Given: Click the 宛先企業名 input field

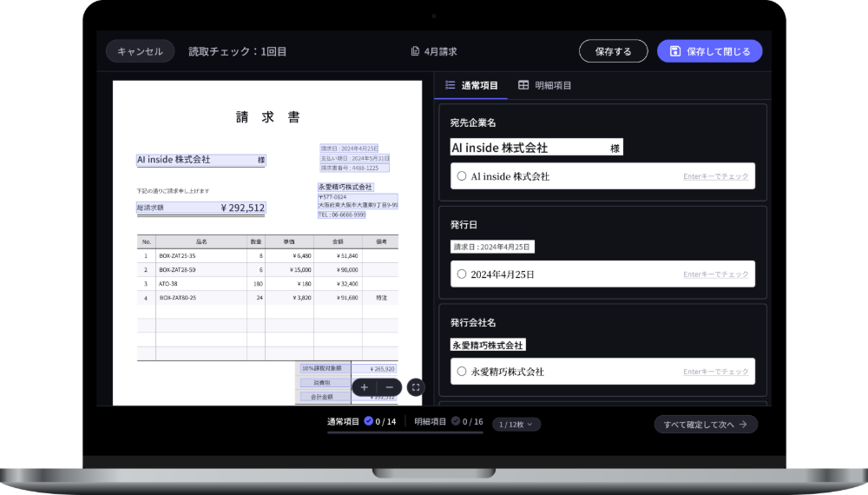Looking at the screenshot, I should tap(603, 176).
